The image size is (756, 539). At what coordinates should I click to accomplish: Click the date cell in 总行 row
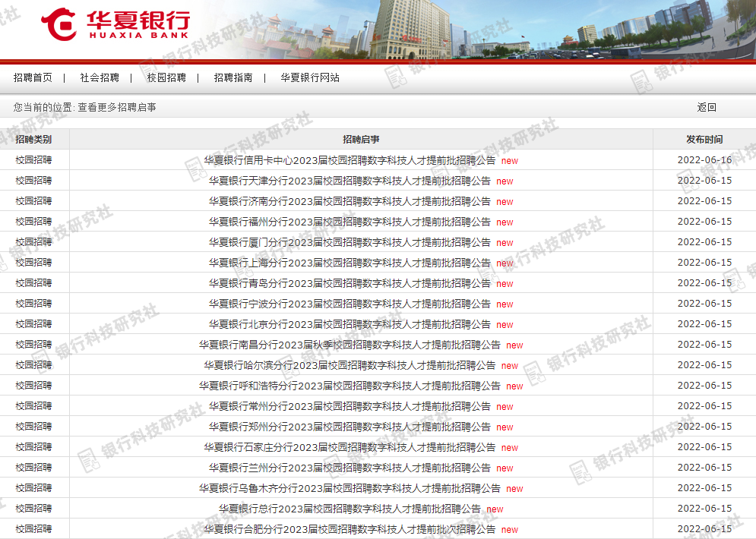point(704,508)
